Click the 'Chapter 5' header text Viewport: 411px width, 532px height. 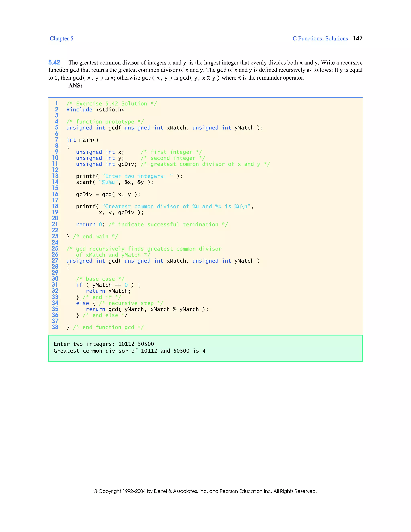[61, 39]
